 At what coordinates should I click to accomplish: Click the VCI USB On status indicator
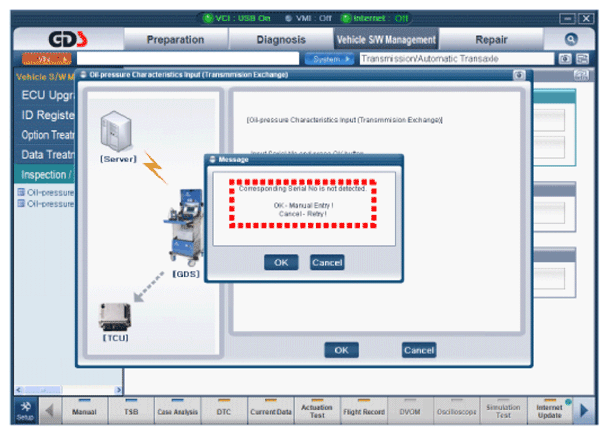pos(237,18)
